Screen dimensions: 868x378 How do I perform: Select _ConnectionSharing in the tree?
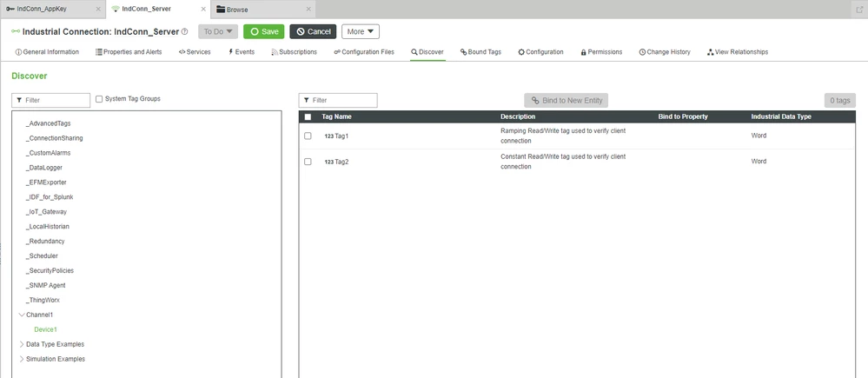coord(54,138)
